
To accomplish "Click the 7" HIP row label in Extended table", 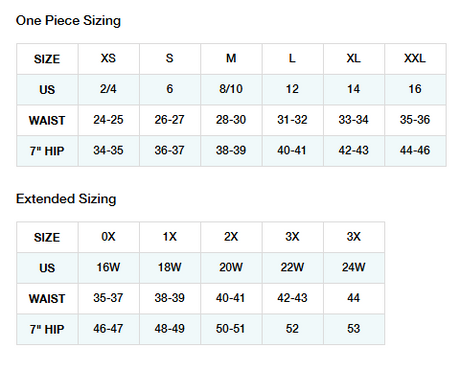I will 47,329.
